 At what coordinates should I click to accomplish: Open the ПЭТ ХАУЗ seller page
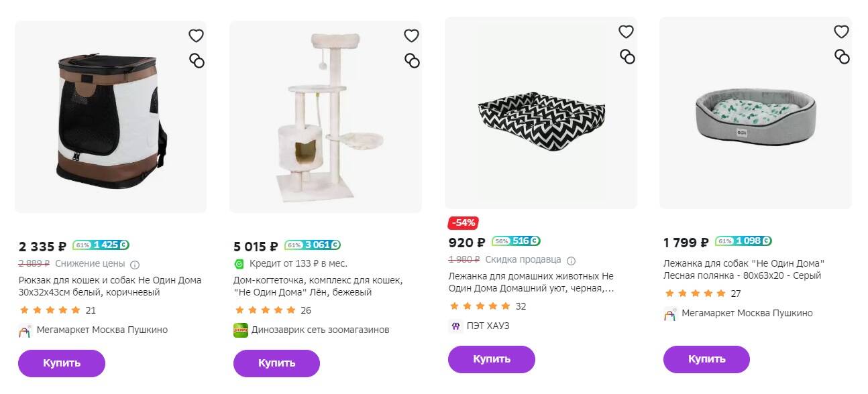click(x=488, y=326)
